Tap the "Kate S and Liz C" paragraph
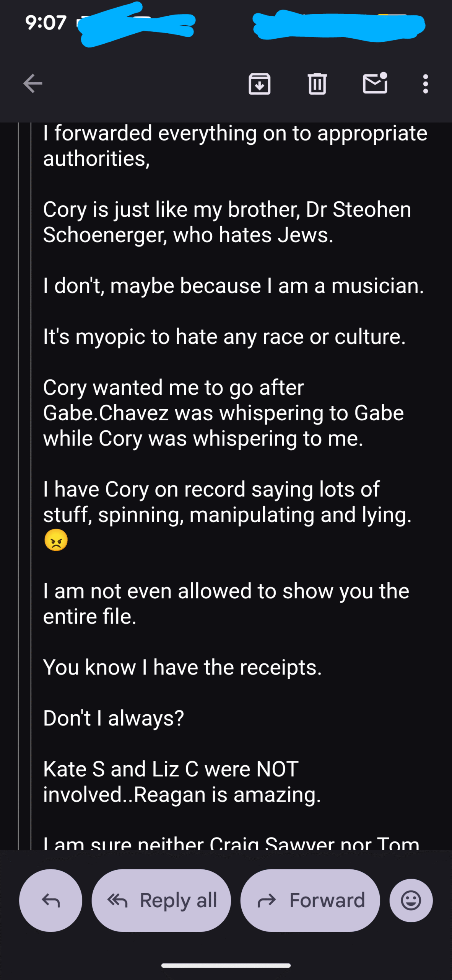The image size is (452, 980). (x=182, y=782)
